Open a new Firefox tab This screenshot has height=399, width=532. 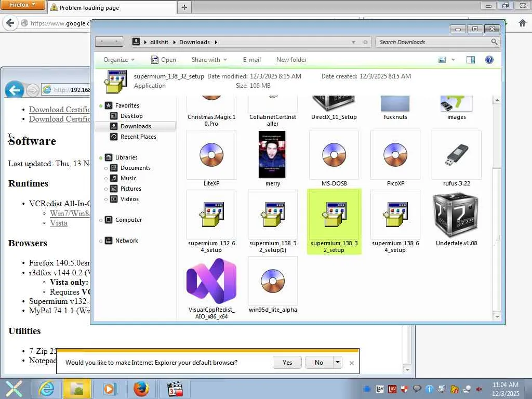(184, 7)
